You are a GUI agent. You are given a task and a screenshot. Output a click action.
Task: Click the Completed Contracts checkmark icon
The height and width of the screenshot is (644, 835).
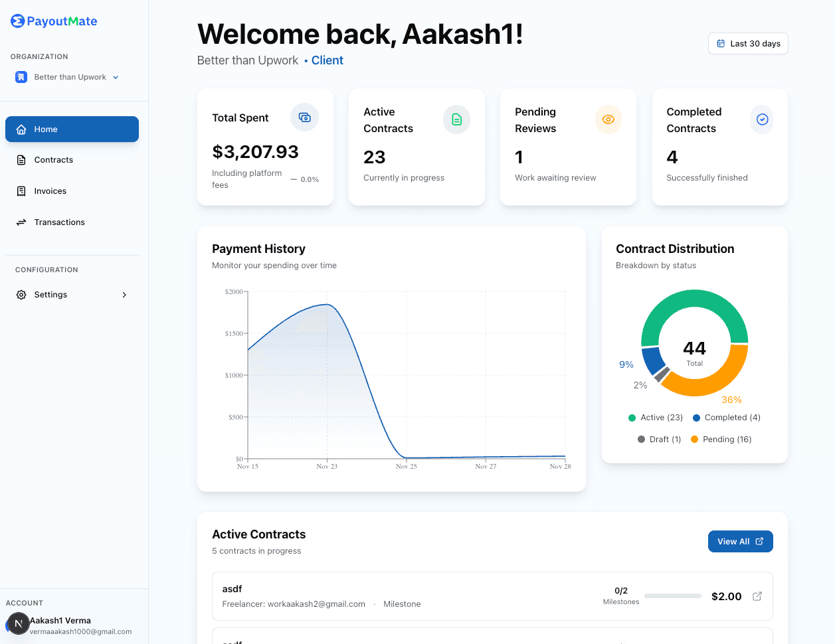(762, 120)
